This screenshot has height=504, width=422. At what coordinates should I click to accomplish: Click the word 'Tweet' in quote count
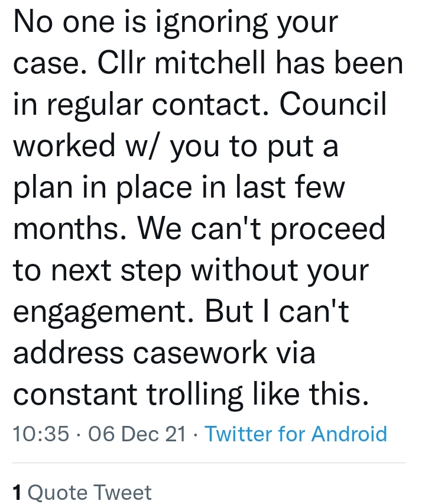(x=123, y=492)
